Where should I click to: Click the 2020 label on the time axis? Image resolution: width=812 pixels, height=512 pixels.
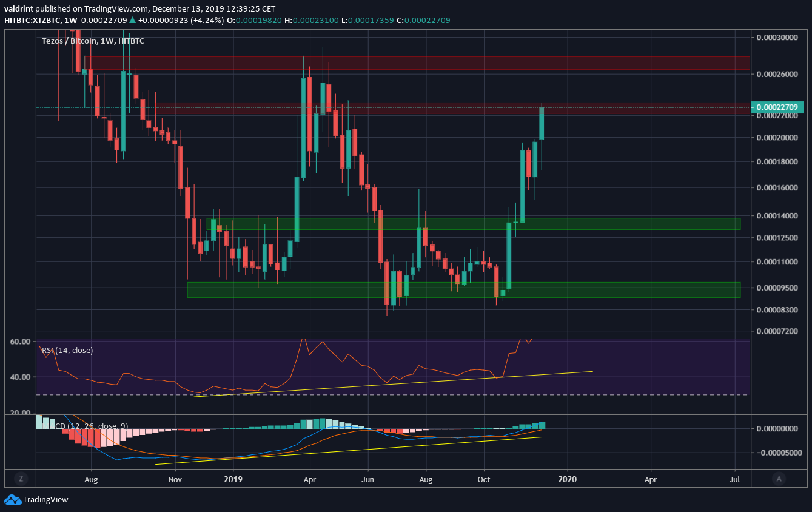(x=568, y=479)
